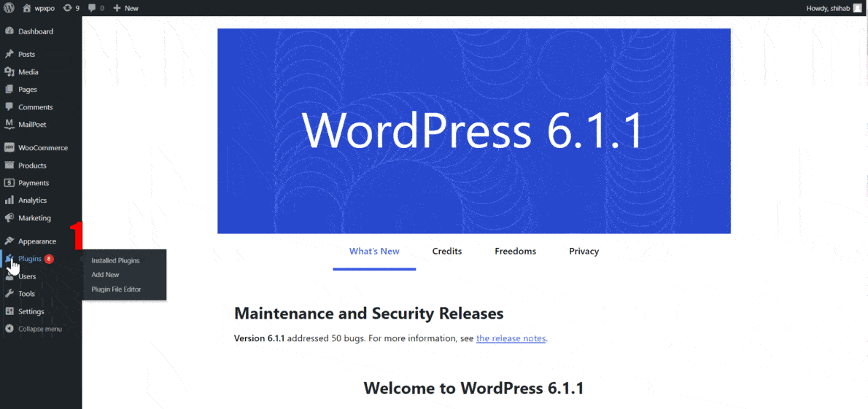Select the What's New tab
Image resolution: width=868 pixels, height=409 pixels.
[x=374, y=252]
